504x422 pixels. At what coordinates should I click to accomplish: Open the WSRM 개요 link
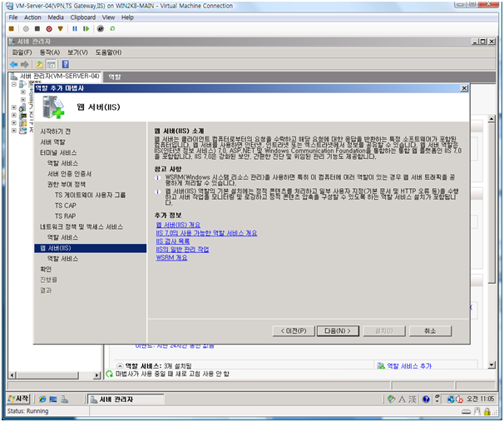click(x=171, y=258)
